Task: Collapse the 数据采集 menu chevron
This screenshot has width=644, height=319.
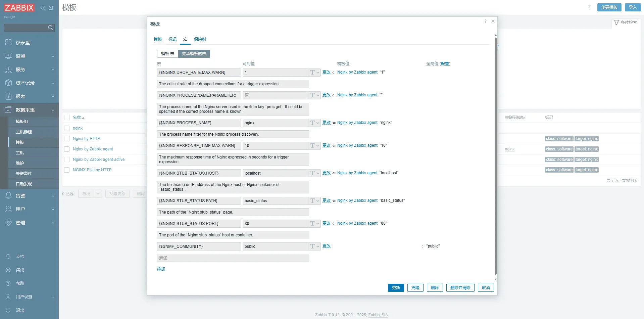Action: 53,110
